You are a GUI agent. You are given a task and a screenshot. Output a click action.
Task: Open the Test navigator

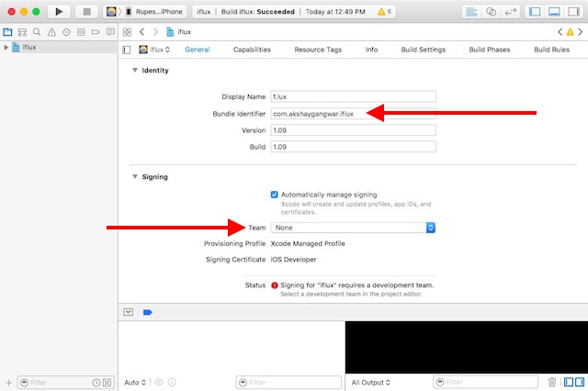[66, 32]
